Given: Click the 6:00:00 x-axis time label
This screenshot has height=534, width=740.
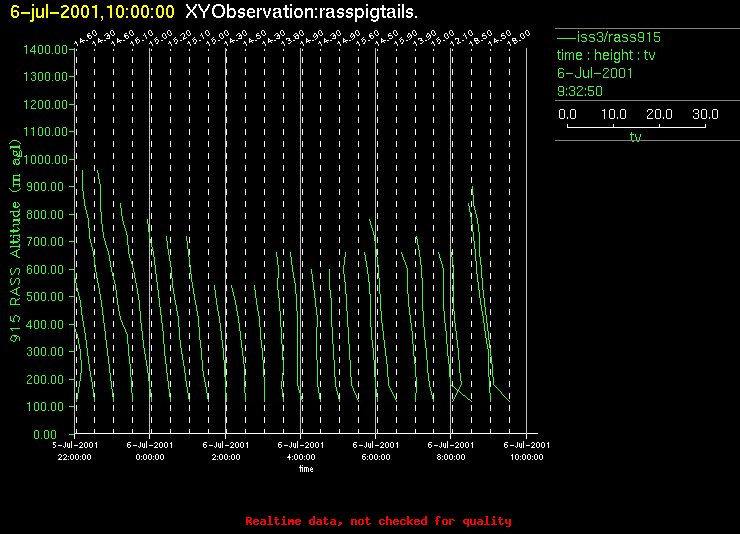Looking at the screenshot, I should tap(376, 457).
